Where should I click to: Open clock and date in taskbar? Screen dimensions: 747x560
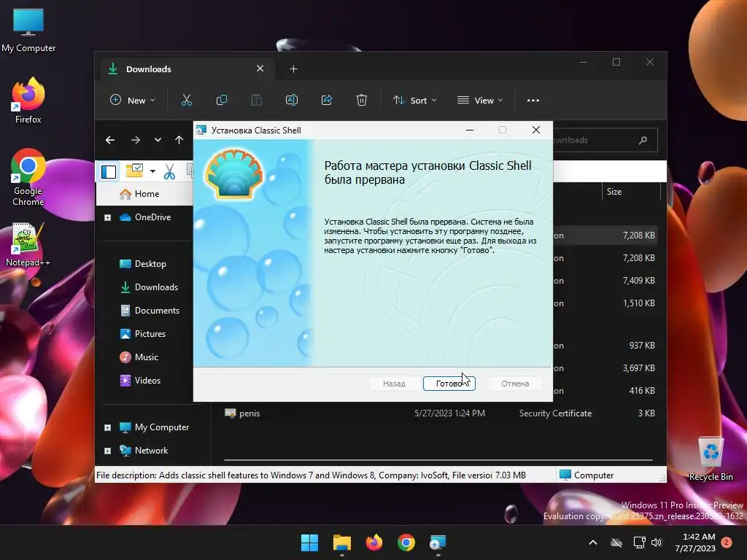(695, 542)
